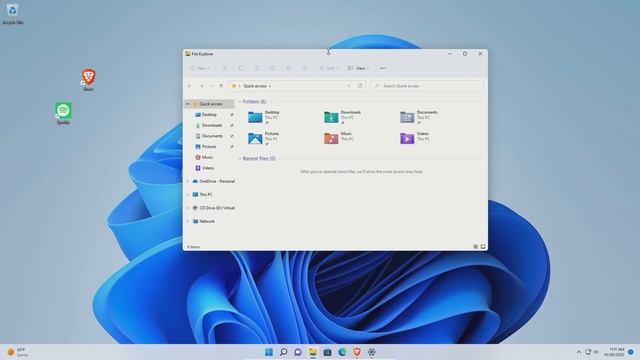Viewport: 640px width, 360px height.
Task: Open Chat from the taskbar
Action: (298, 352)
